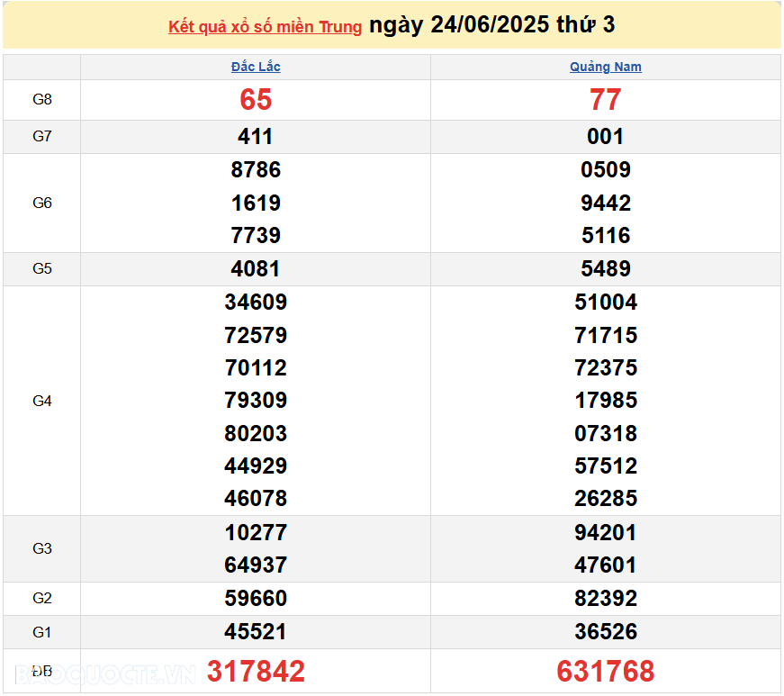Viewport: 784px width, 696px height.
Task: Click the G5 row label
Action: 42,269
